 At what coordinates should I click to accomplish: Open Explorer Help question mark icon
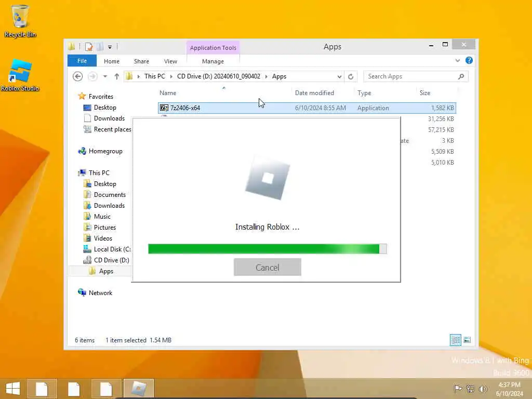click(469, 60)
